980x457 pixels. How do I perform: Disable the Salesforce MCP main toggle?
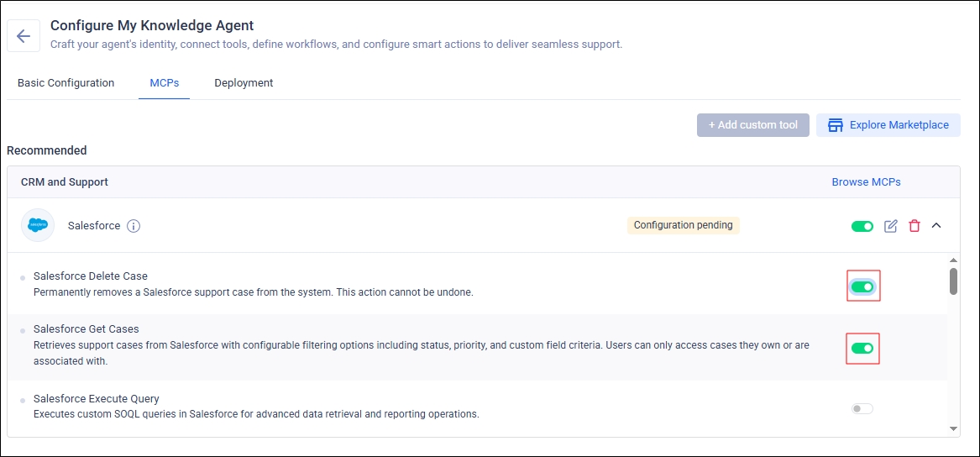tap(862, 226)
